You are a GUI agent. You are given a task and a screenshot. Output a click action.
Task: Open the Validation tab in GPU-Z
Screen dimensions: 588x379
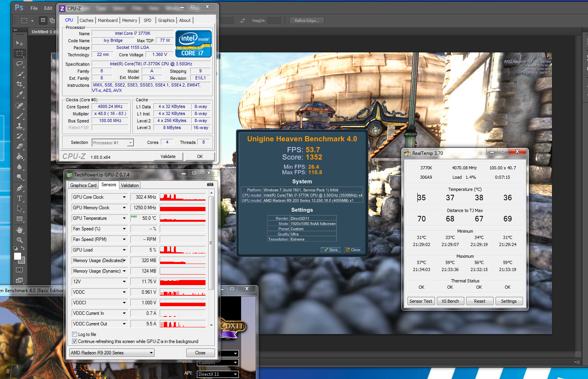pyautogui.click(x=130, y=185)
